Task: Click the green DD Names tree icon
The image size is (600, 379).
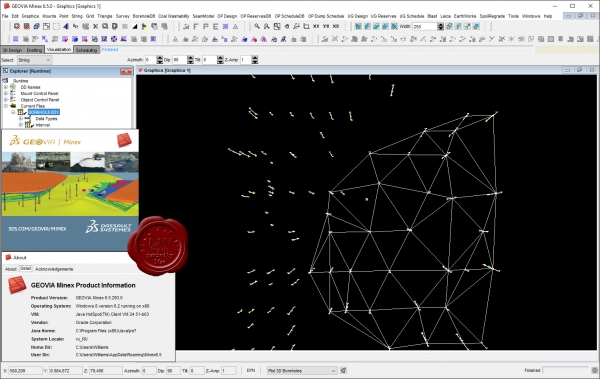Action: click(13, 87)
